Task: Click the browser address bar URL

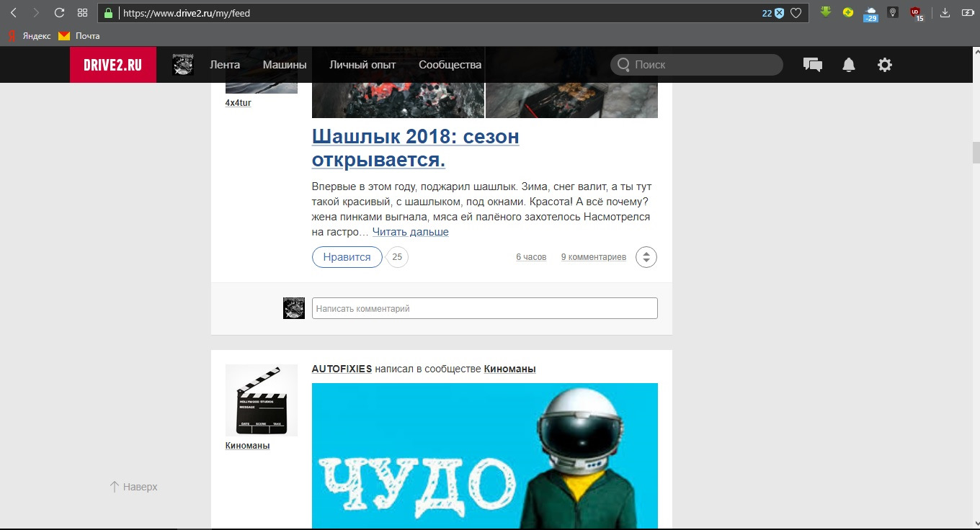Action: coord(187,13)
